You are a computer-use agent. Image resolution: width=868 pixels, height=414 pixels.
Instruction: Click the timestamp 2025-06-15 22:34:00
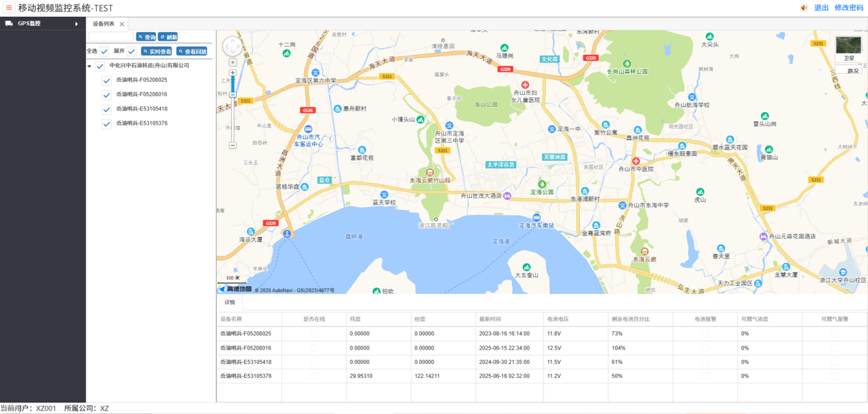point(504,348)
